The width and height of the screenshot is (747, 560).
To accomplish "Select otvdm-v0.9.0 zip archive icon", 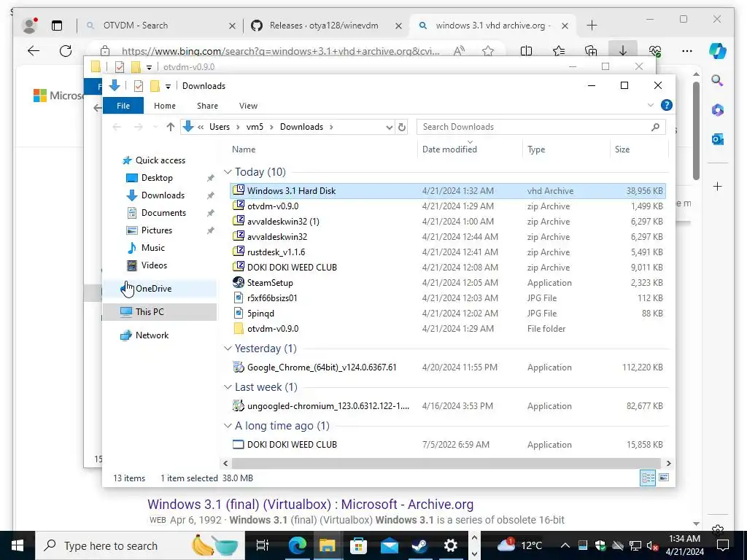I will (239, 206).
